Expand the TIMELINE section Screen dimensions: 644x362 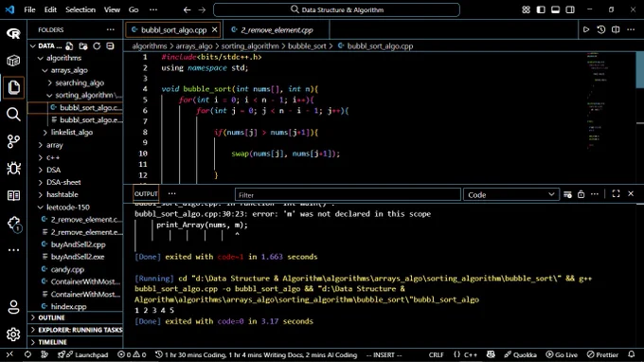(75, 342)
